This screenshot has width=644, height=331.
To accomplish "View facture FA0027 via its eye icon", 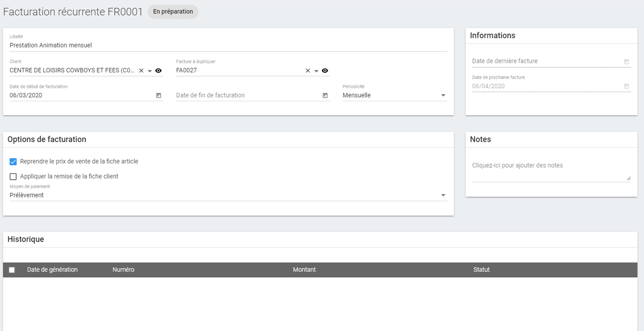I will 325,70.
